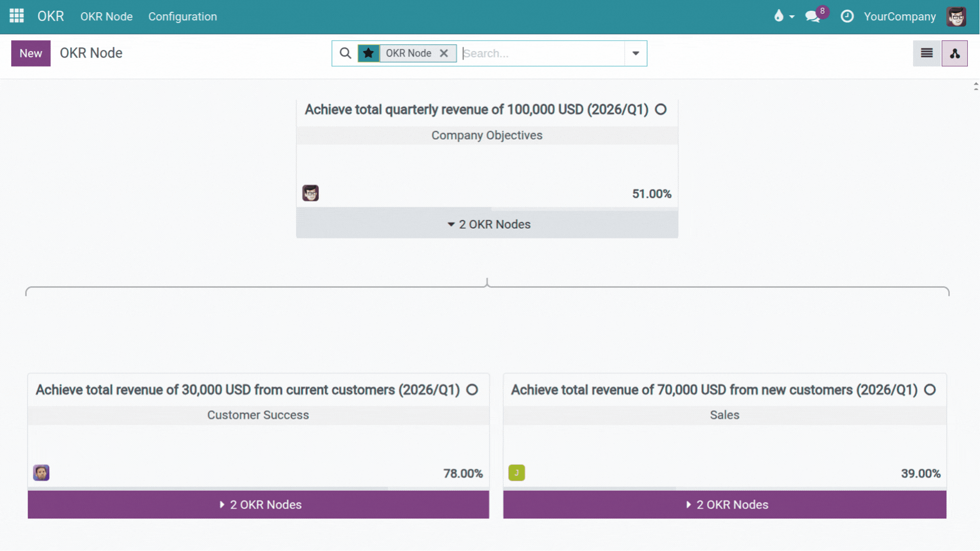Open the search options dropdown arrow
Screen dimensions: 980x551
click(635, 53)
